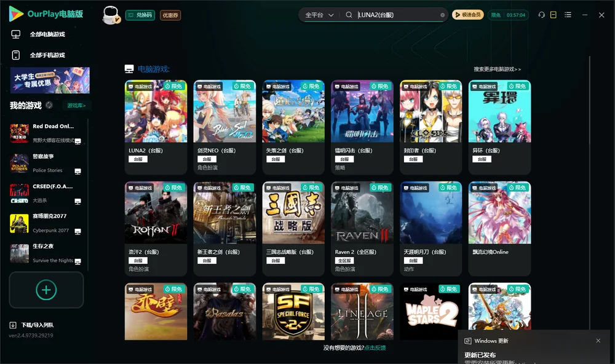615x364 pixels.
Task: Click the feedback link at bottom
Action: click(x=375, y=347)
